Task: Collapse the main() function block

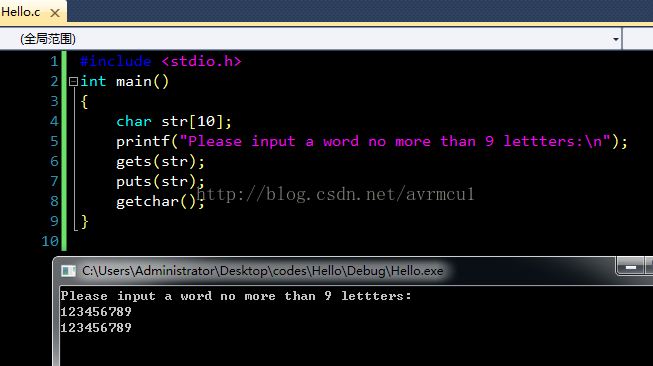Action: [x=73, y=81]
